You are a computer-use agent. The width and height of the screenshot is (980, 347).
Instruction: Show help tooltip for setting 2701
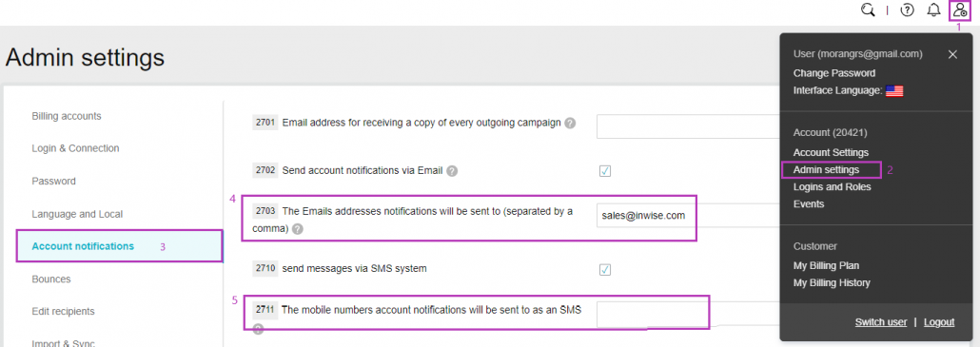pyautogui.click(x=569, y=123)
